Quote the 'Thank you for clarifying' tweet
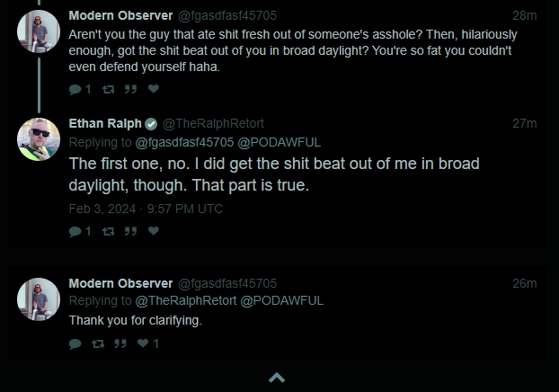559x392 pixels. (x=120, y=343)
